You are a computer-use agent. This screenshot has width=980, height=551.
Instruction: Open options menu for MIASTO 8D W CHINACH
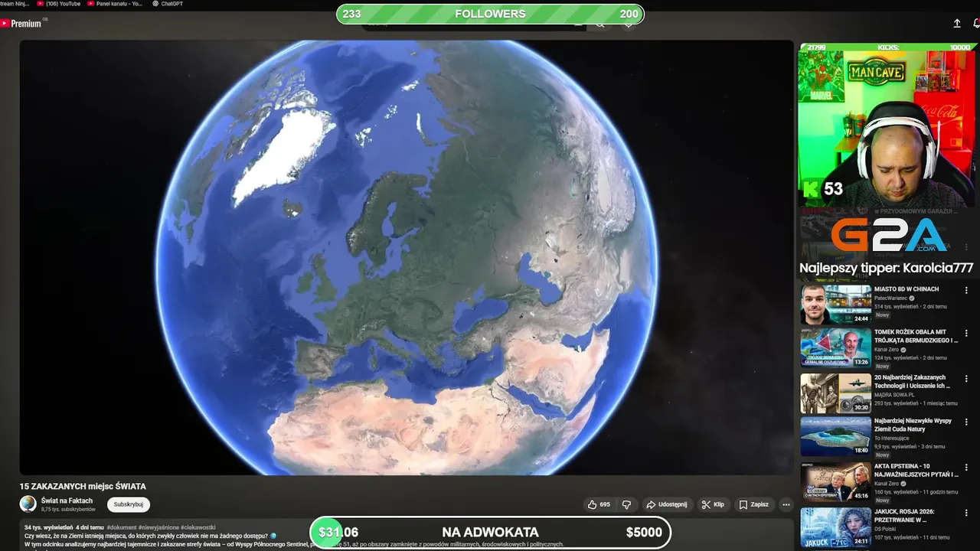coord(966,290)
